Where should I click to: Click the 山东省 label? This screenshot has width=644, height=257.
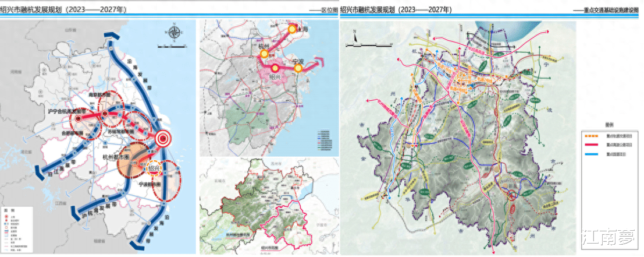pos(69,30)
